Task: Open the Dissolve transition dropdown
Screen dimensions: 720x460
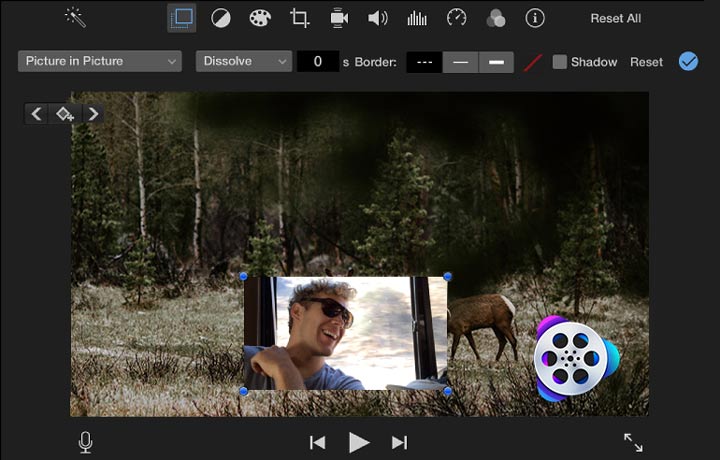Action: pyautogui.click(x=243, y=61)
